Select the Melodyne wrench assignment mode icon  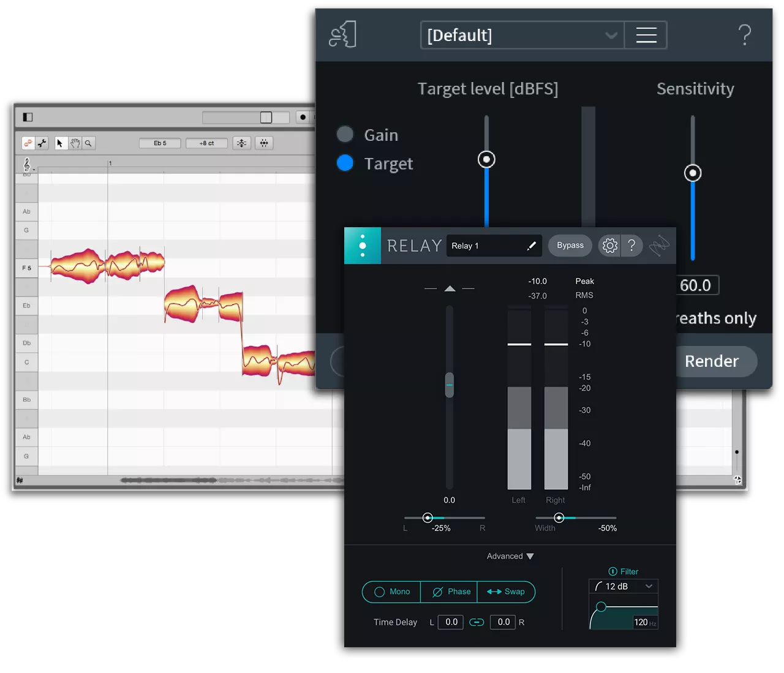point(42,143)
